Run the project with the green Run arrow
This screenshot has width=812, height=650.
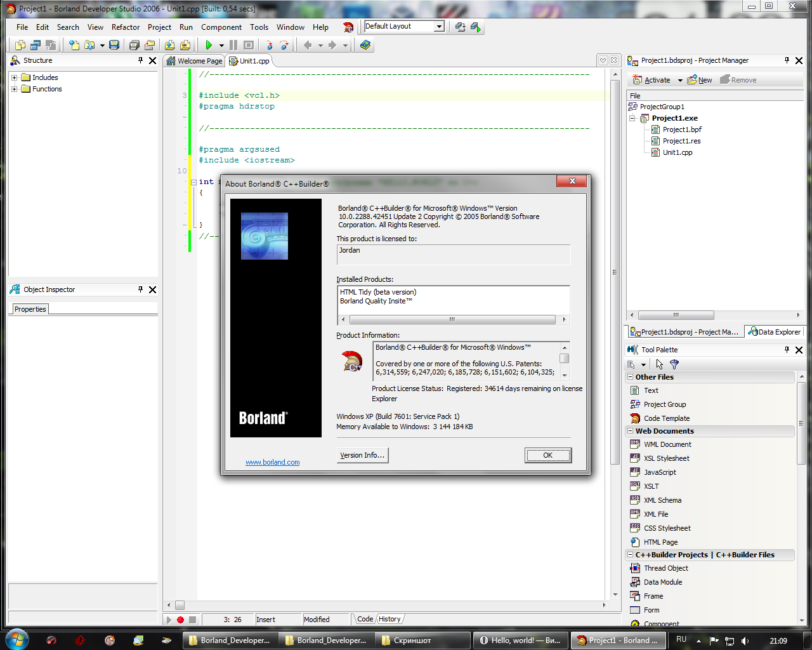pyautogui.click(x=209, y=45)
